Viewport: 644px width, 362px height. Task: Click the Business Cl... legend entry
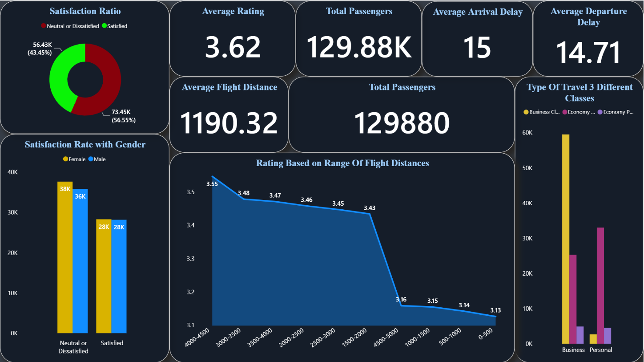[541, 112]
